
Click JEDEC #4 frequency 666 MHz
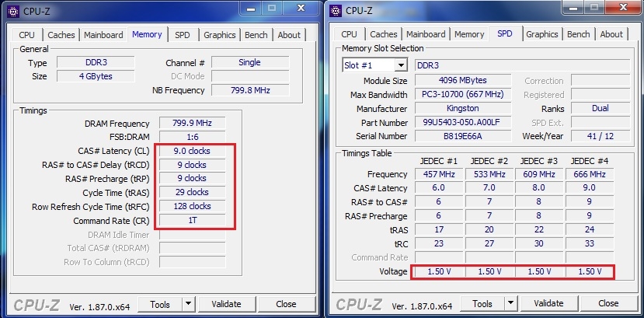click(x=590, y=174)
